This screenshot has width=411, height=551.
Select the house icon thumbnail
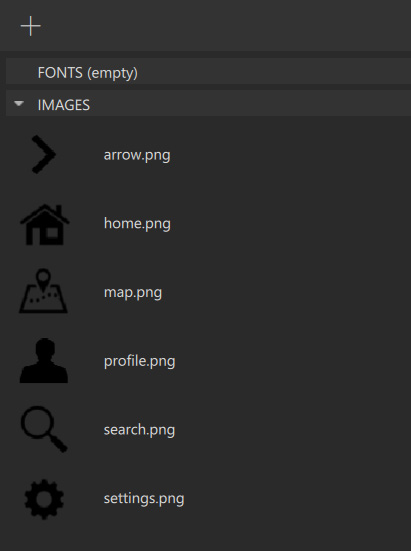[x=44, y=224]
